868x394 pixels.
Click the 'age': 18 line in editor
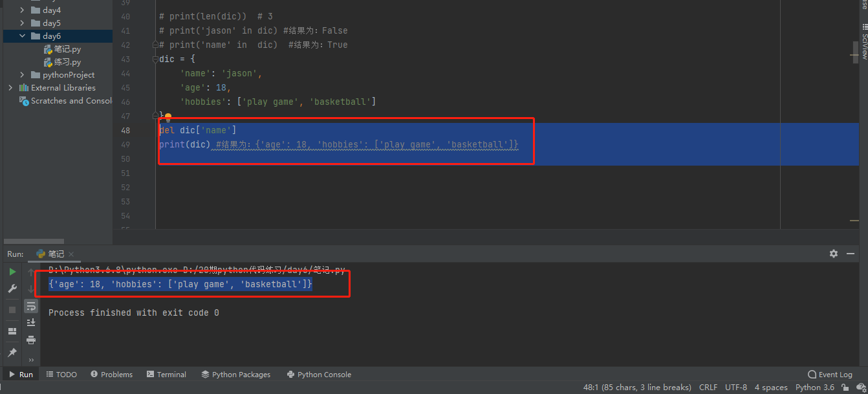(x=206, y=88)
